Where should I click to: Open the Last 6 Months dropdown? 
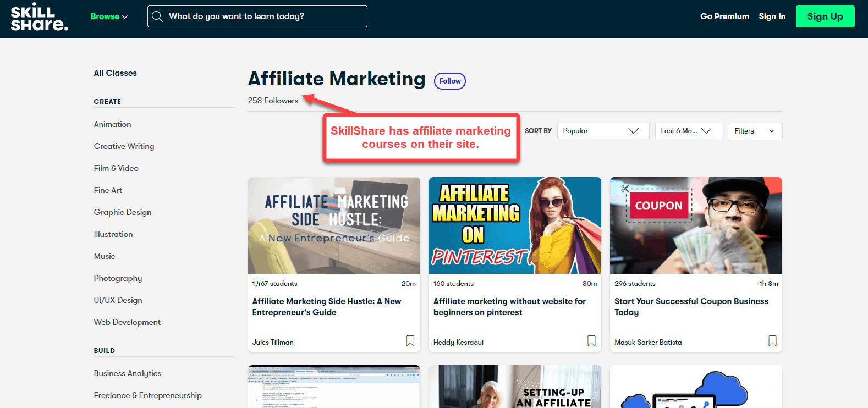688,131
